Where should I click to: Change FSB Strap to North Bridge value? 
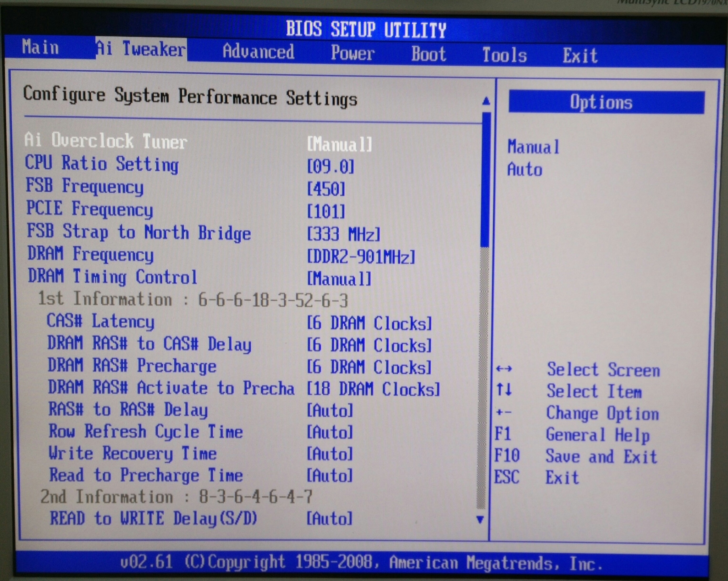[343, 234]
